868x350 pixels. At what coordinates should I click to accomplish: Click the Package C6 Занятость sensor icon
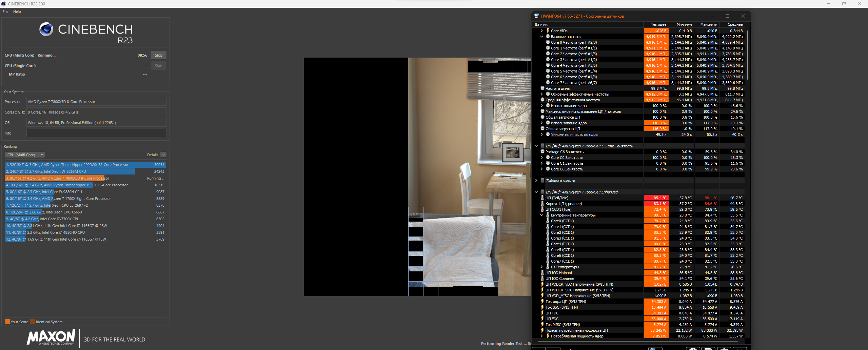pos(542,152)
